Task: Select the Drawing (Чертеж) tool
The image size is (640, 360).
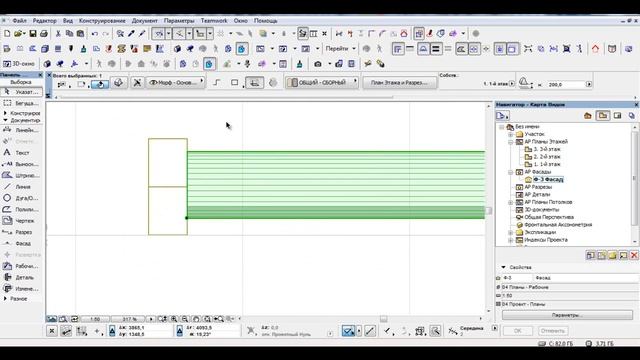Action: (21, 221)
